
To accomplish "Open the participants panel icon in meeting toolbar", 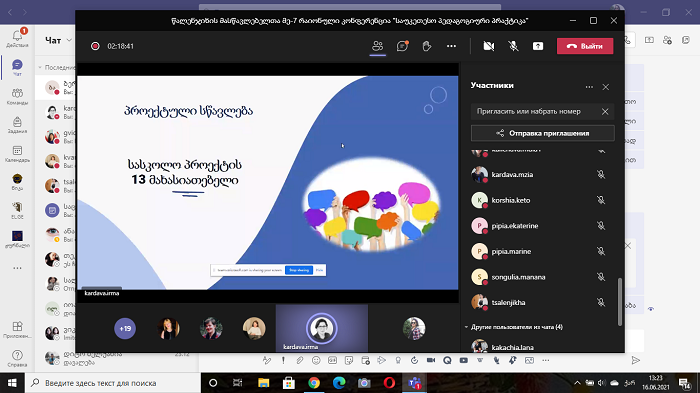I will pos(378,46).
